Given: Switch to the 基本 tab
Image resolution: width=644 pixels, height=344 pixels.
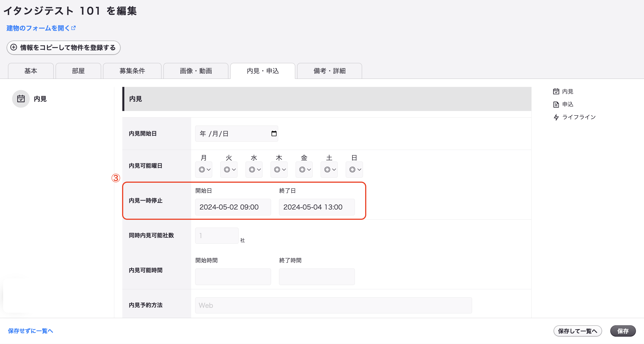Looking at the screenshot, I should (x=31, y=71).
